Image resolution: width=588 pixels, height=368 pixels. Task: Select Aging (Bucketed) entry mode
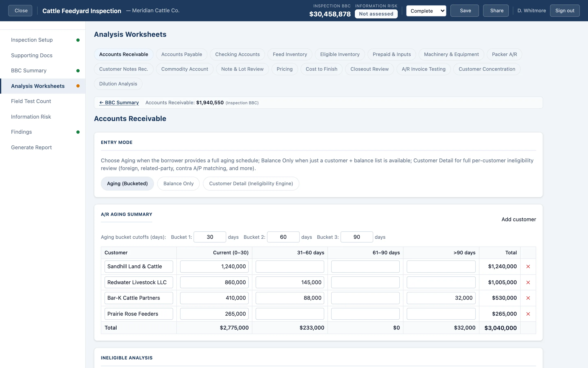point(127,184)
